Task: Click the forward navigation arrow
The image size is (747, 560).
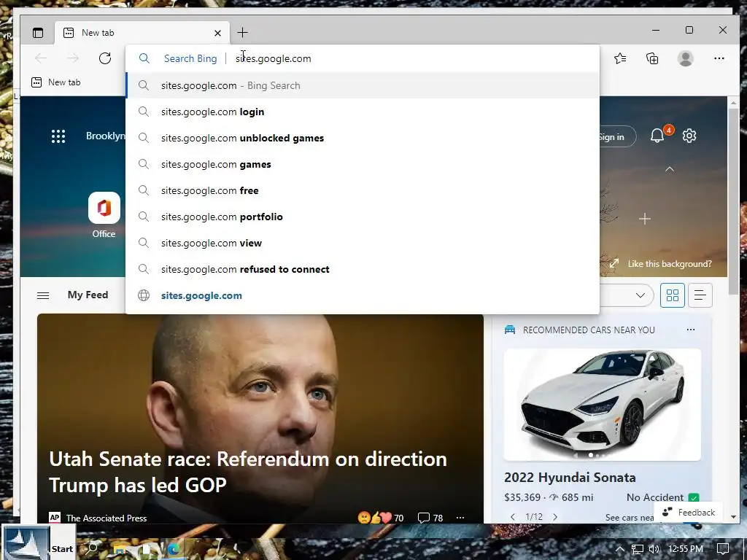Action: tap(73, 58)
